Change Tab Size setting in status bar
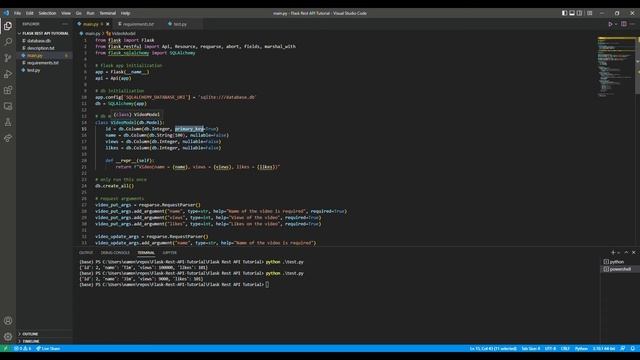The height and width of the screenshot is (360, 640). coord(531,349)
